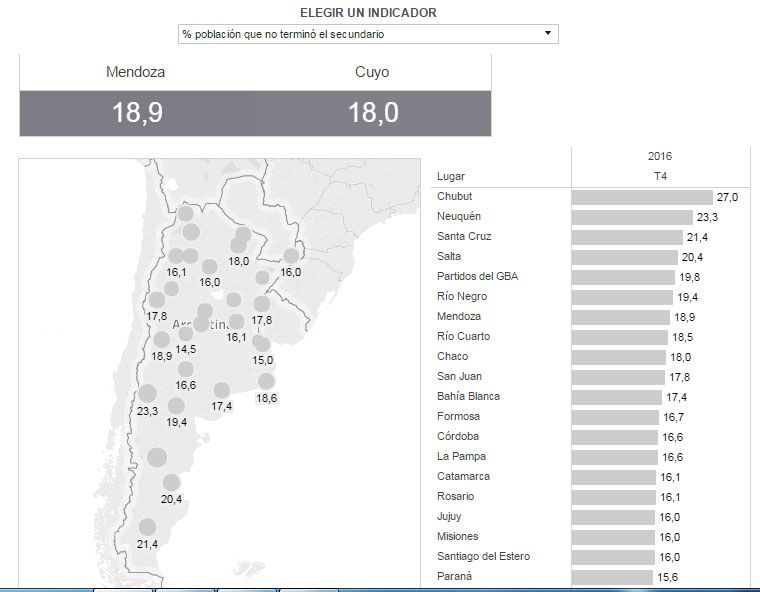The image size is (760, 592).
Task: Click the map marker labeled 14,5
Action: [x=186, y=333]
